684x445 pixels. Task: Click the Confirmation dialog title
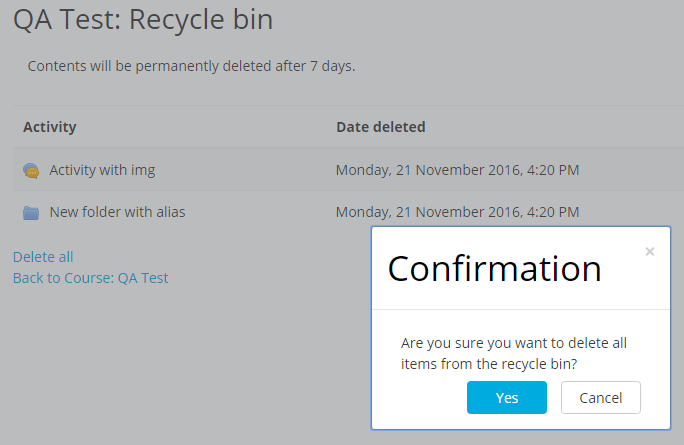point(494,268)
